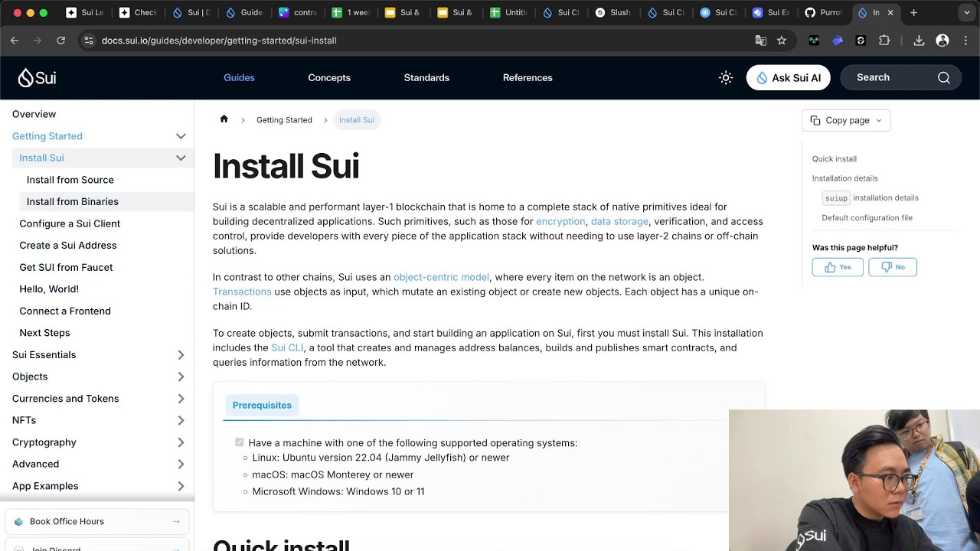This screenshot has height=551, width=980.
Task: Open the Guides top menu
Action: pyautogui.click(x=239, y=77)
